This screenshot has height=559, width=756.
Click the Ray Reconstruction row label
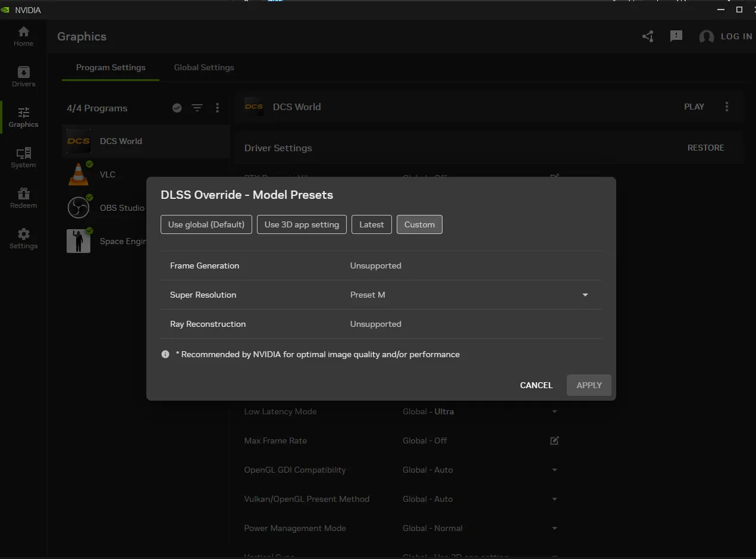[208, 324]
